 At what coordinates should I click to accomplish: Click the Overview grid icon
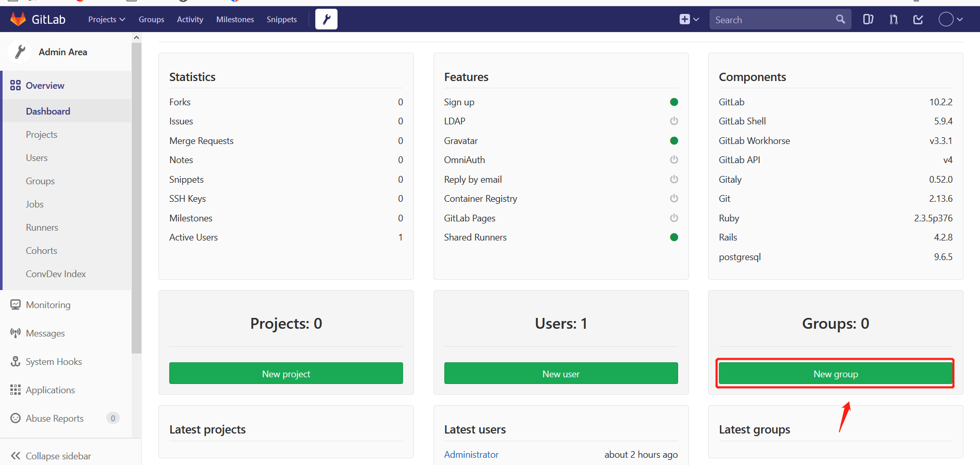15,85
